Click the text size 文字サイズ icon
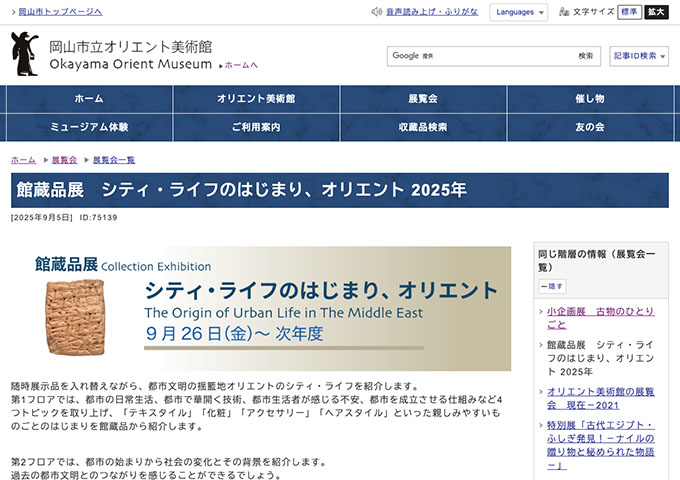The height and width of the screenshot is (480, 680). pos(564,12)
